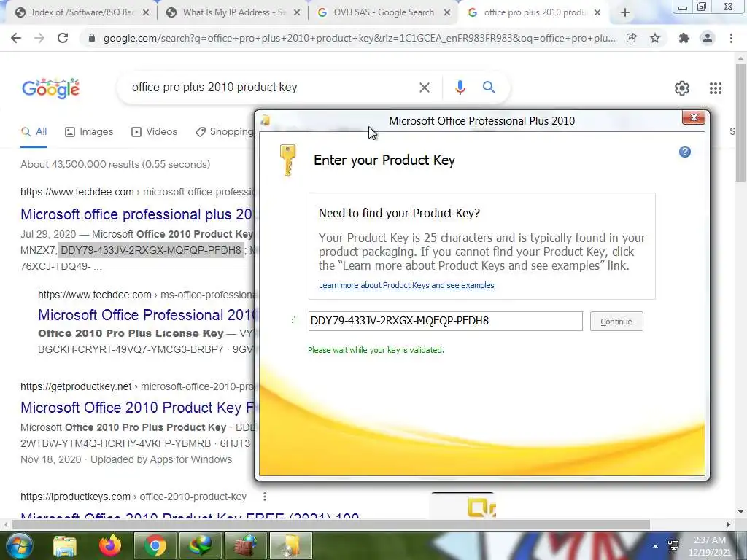Image resolution: width=747 pixels, height=560 pixels.
Task: Go back with the browser back arrow
Action: (x=16, y=38)
